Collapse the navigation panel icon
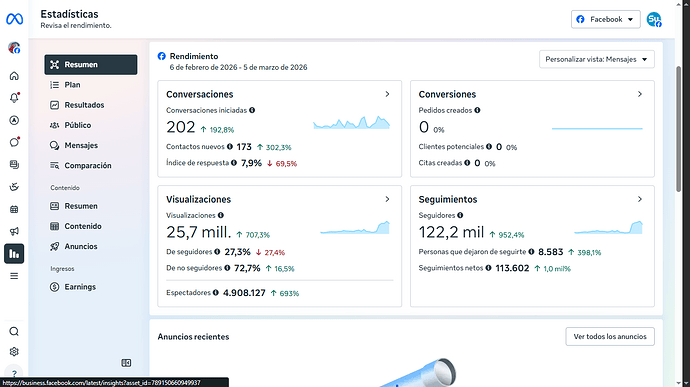The width and height of the screenshot is (690, 387). 126,363
